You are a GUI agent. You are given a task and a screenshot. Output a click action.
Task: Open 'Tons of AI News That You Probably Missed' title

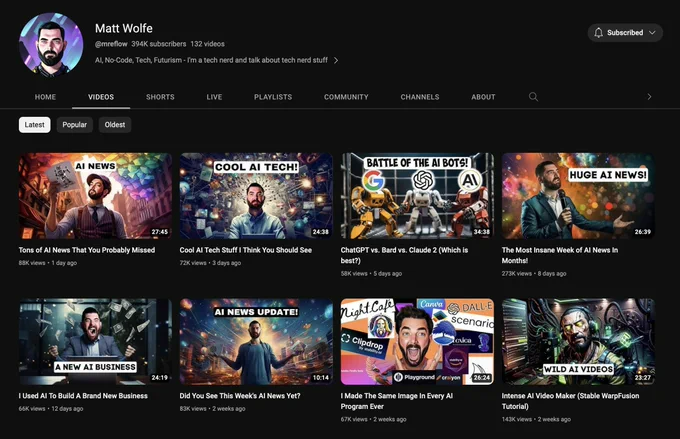[x=87, y=250]
